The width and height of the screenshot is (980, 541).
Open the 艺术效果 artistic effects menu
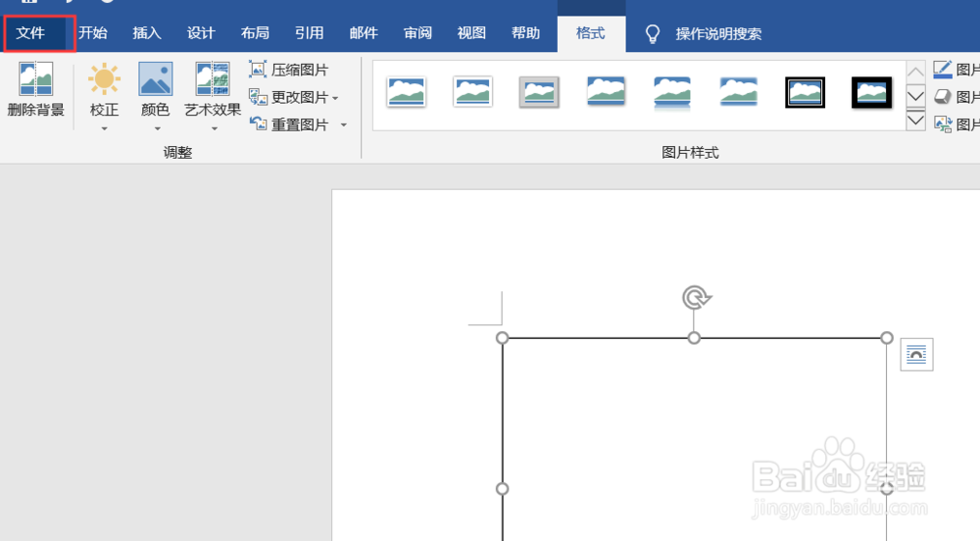(x=213, y=96)
